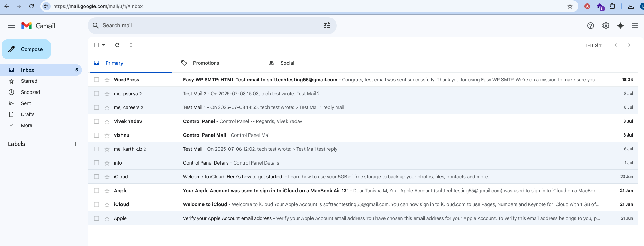Viewport: 644px width, 246px height.
Task: Select the Vivek Yadav email checkbox
Action: tap(97, 121)
